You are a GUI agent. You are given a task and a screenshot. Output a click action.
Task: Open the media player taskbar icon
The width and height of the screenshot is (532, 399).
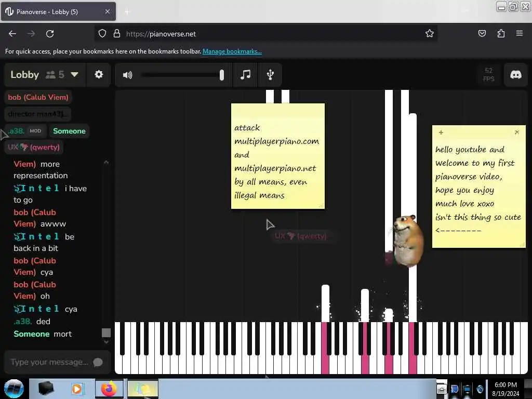(77, 389)
